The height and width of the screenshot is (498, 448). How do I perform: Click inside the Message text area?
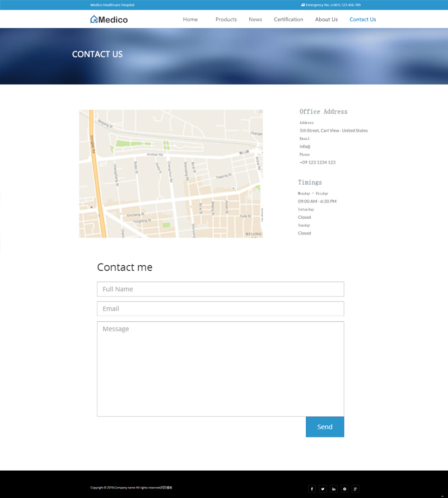[220, 369]
